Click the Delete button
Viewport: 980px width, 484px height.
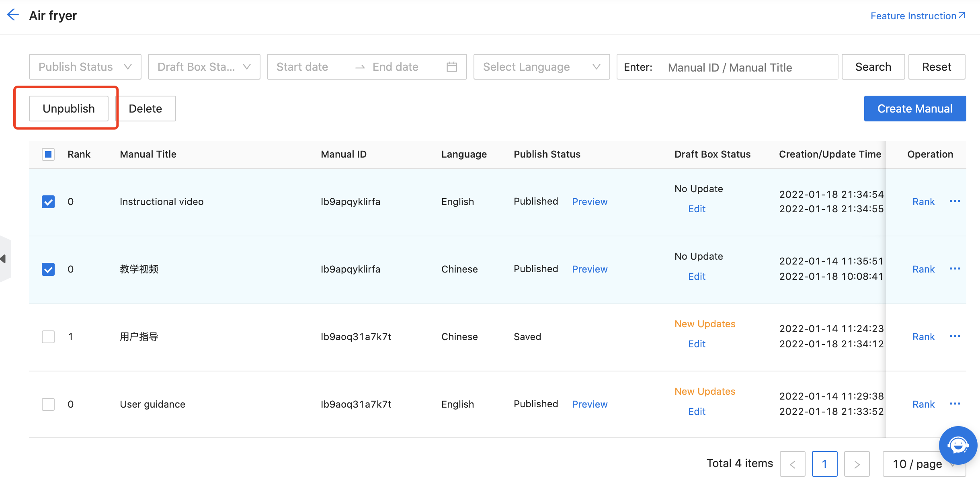[146, 109]
